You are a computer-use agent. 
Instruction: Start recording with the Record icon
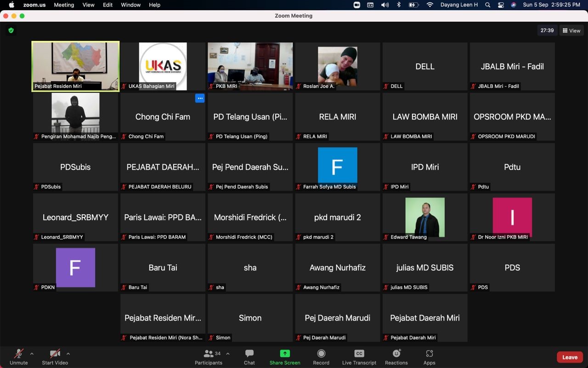[321, 354]
